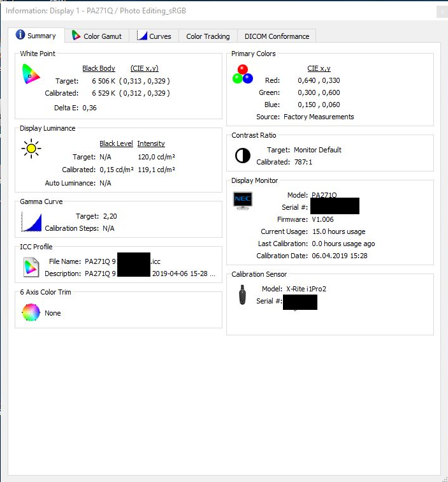Click the blue info icon on Summary tab
Screen dimensions: 448x482
tap(20, 34)
